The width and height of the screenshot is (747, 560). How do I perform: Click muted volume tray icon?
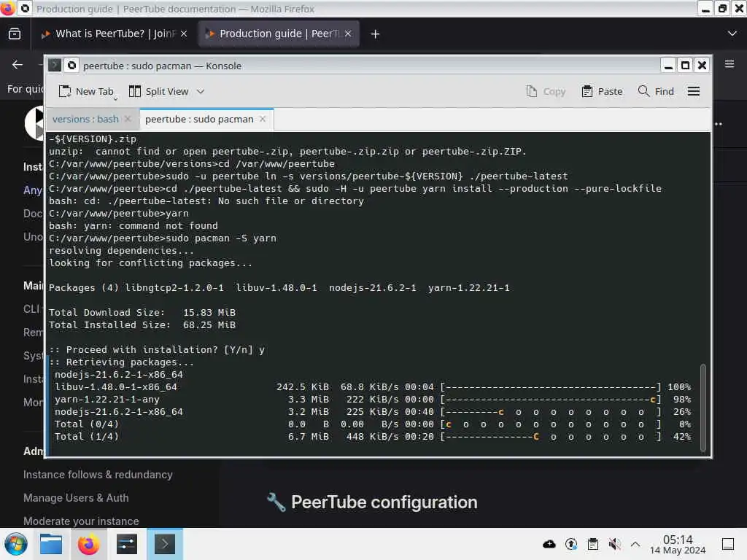tap(614, 544)
